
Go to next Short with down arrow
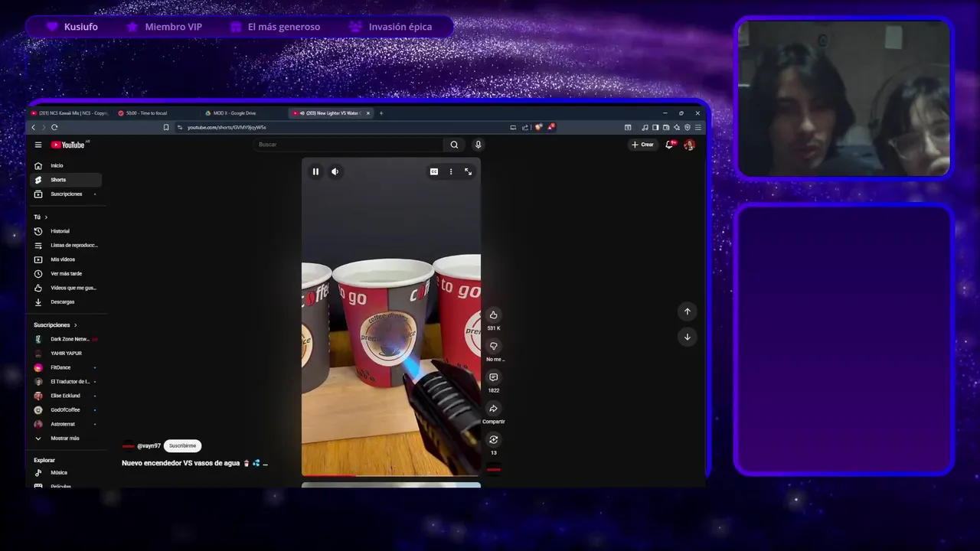coord(687,337)
